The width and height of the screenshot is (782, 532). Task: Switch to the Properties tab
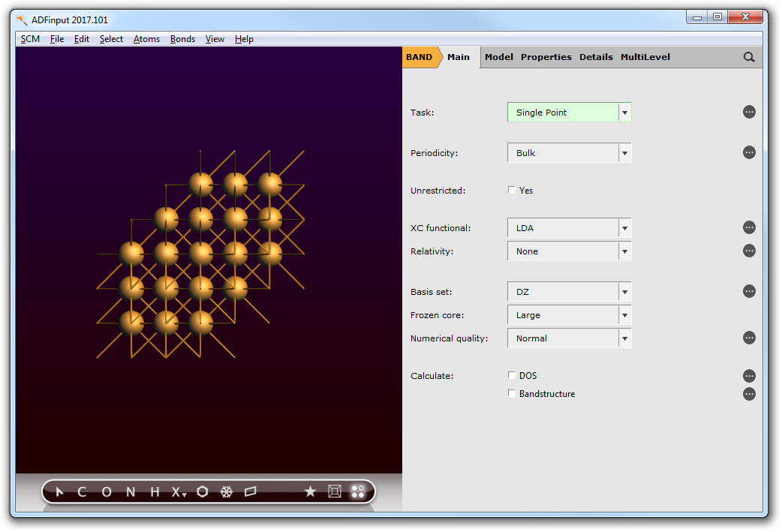pyautogui.click(x=546, y=57)
